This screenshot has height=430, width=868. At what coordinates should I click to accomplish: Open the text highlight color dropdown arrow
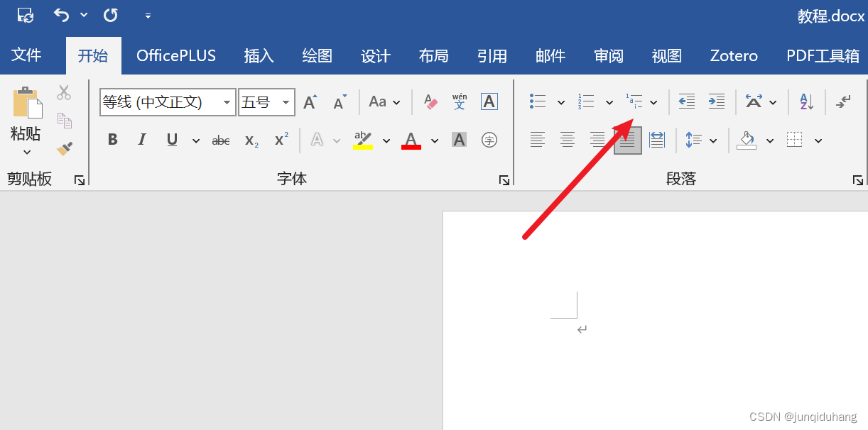[386, 139]
